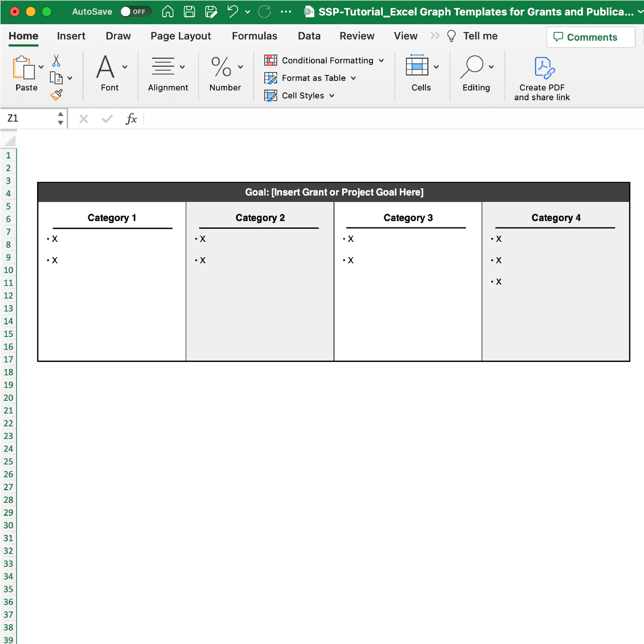Viewport: 644px width, 644px height.
Task: Open the Formulas tab
Action: (254, 36)
